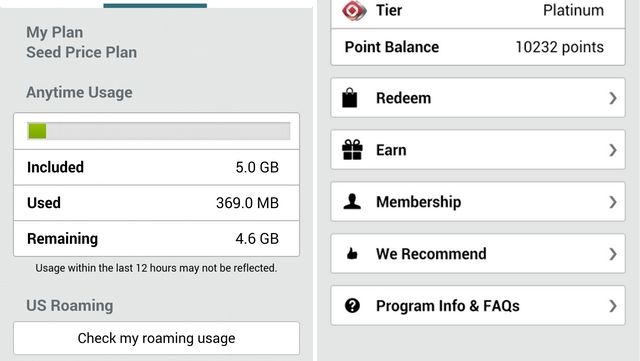The width and height of the screenshot is (640, 361).
Task: Tap the Used 369.0 MB row
Action: click(156, 203)
